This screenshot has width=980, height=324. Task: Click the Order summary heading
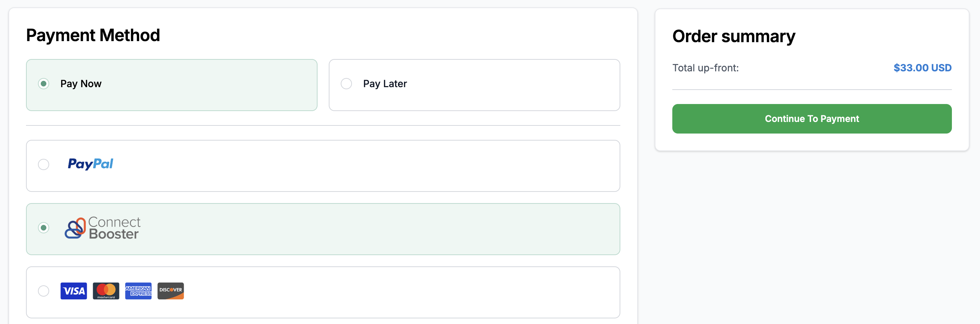point(734,37)
